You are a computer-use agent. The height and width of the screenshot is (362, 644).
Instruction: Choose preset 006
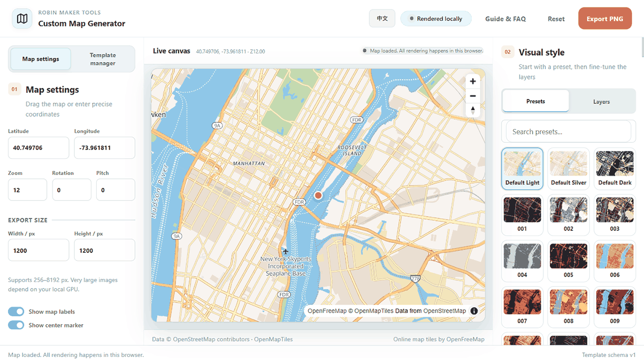(615, 261)
